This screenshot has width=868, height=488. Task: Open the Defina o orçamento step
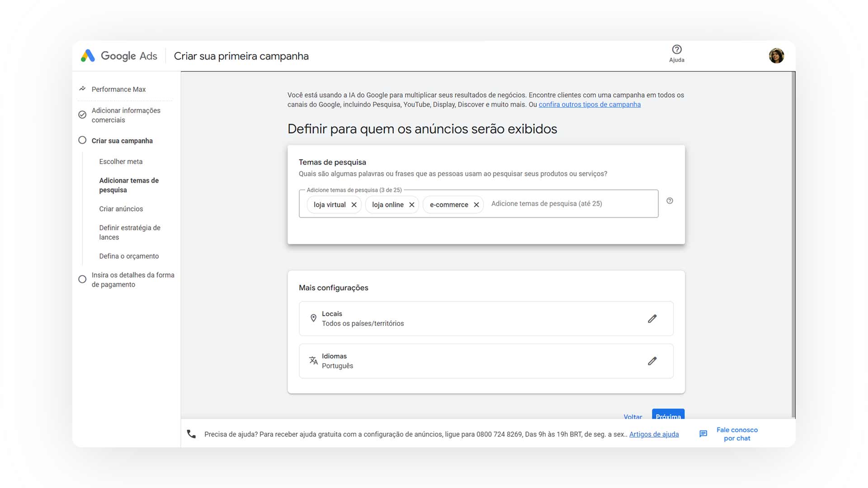(x=129, y=256)
